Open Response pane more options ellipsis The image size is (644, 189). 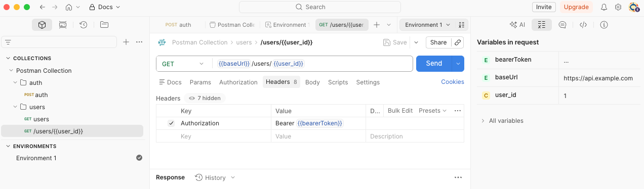click(x=458, y=177)
